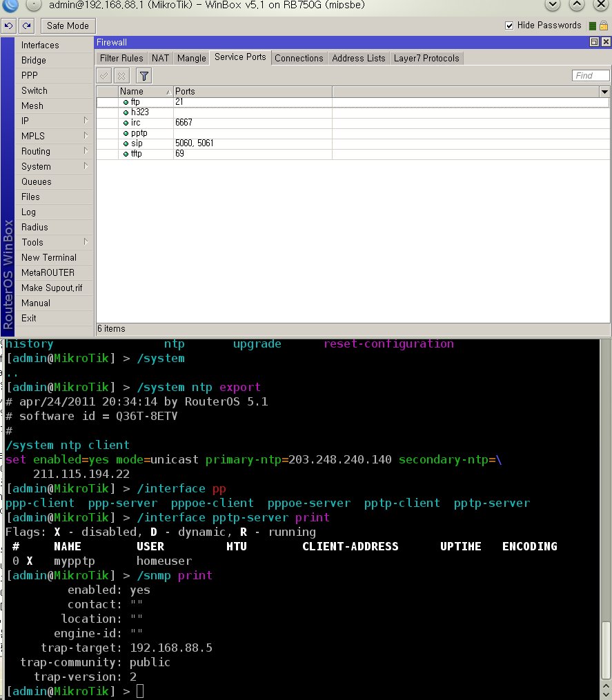Switch to the Filter Rules tab
Screen dimensions: 612x700
121,58
